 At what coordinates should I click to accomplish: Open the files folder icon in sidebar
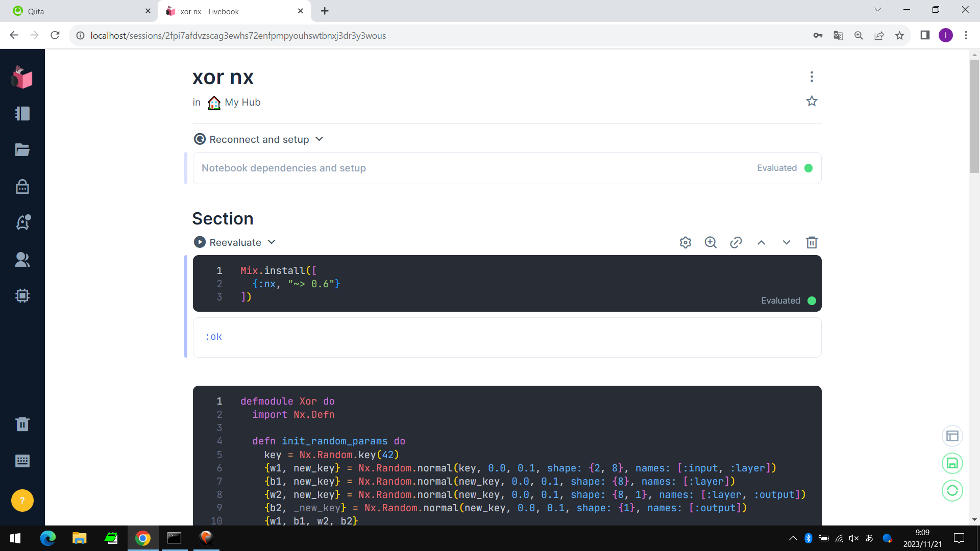point(22,150)
